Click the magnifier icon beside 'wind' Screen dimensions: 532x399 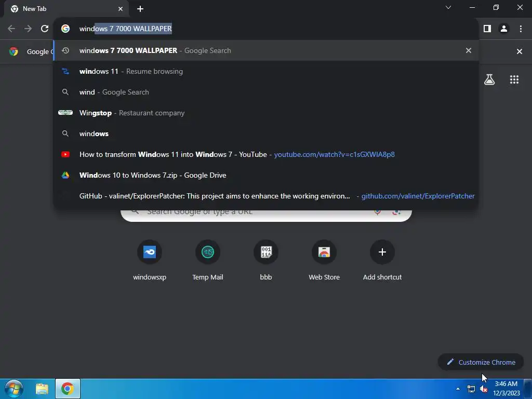point(65,92)
